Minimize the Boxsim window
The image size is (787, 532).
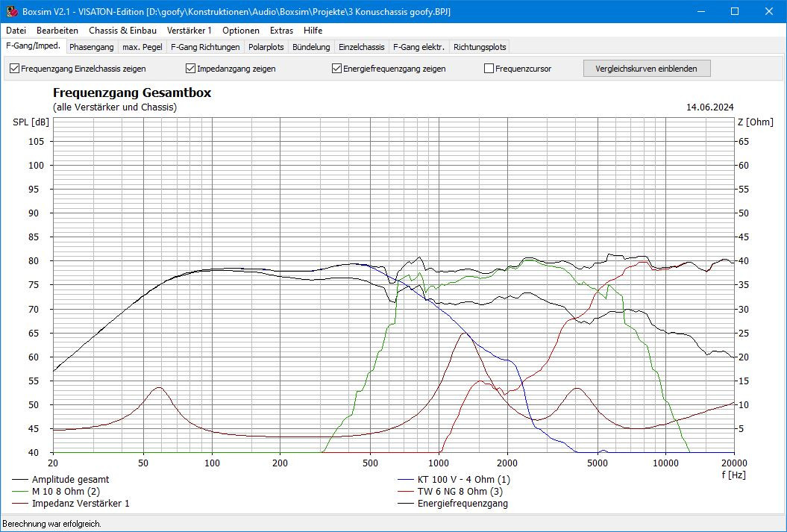click(x=700, y=12)
